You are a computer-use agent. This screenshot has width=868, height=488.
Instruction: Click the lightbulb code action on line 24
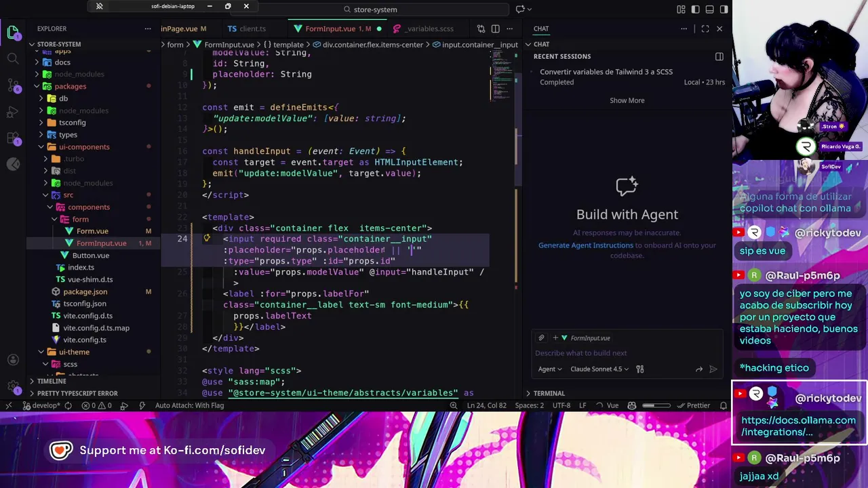207,239
